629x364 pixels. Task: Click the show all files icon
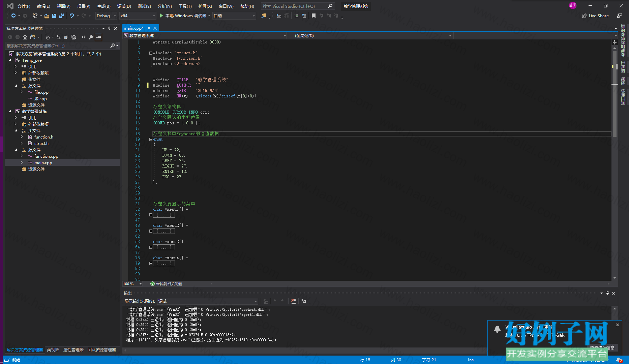click(73, 37)
